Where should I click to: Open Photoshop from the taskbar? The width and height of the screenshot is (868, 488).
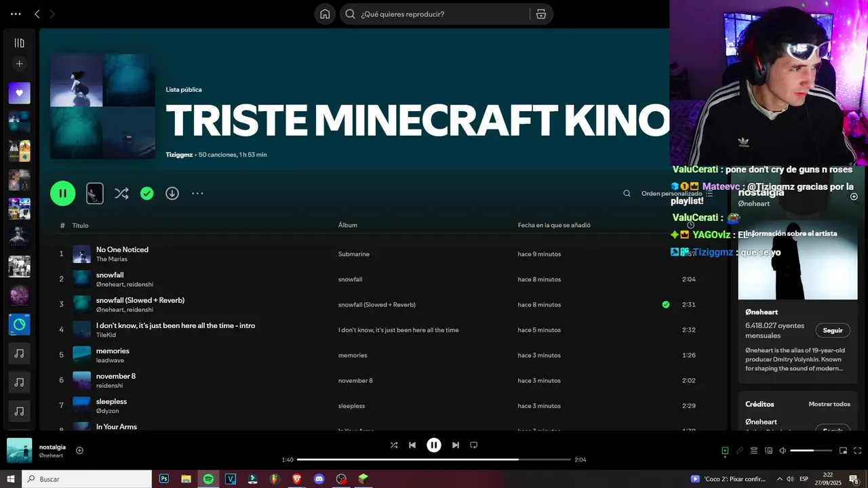click(164, 479)
